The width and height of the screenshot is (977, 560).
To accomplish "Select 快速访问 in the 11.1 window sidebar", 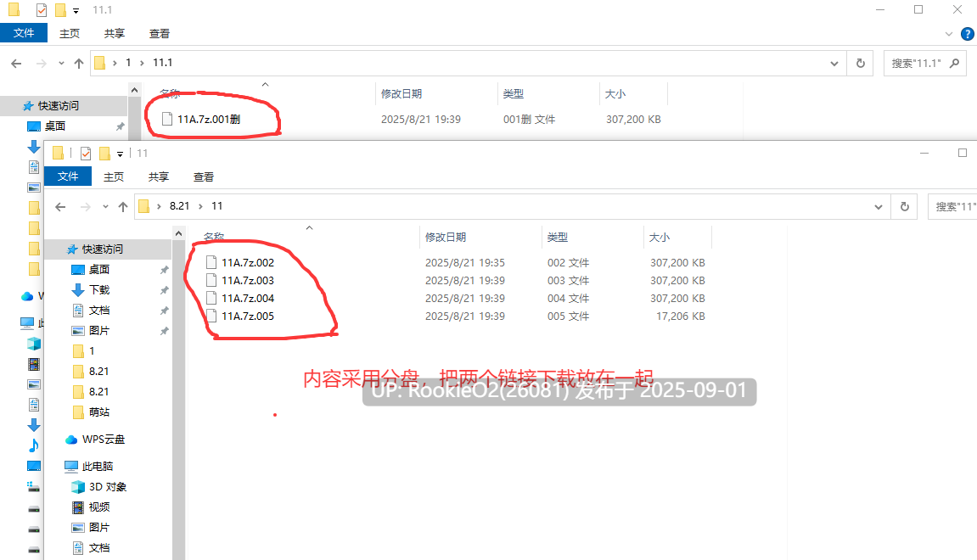I will pos(59,106).
